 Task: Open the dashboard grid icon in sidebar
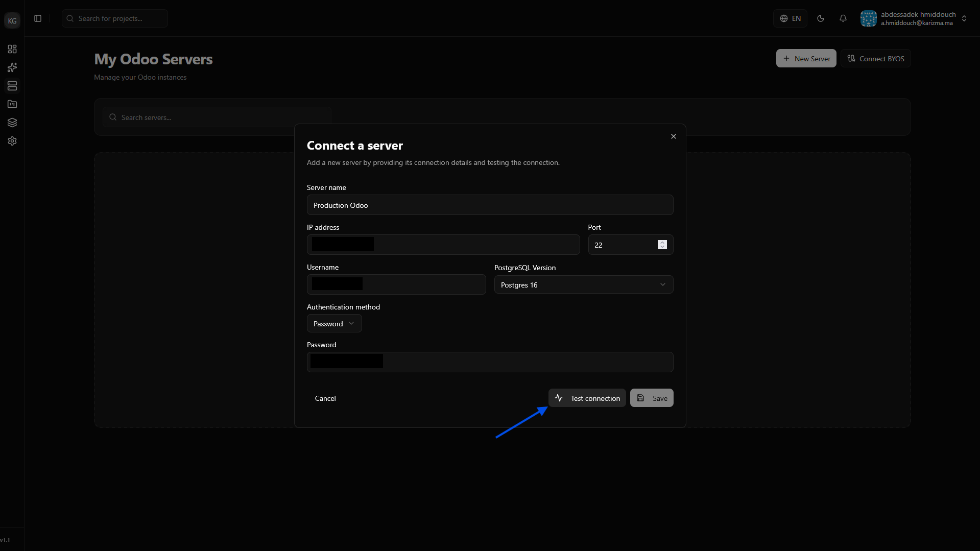point(12,49)
